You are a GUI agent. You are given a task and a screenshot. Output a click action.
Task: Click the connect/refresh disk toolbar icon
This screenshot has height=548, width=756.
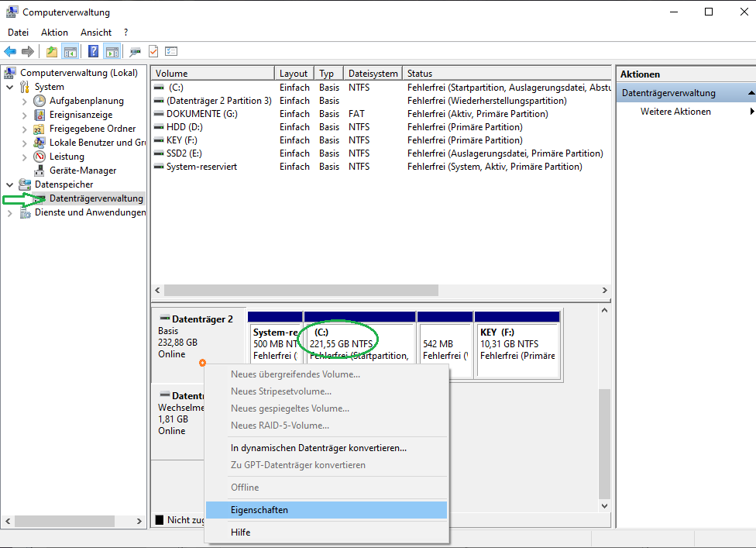click(135, 51)
